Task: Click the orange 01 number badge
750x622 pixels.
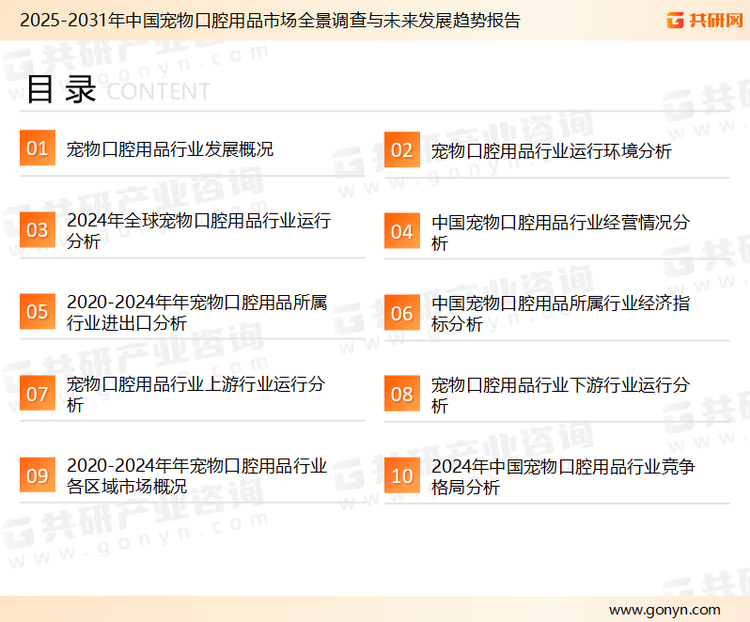Action: pos(37,148)
